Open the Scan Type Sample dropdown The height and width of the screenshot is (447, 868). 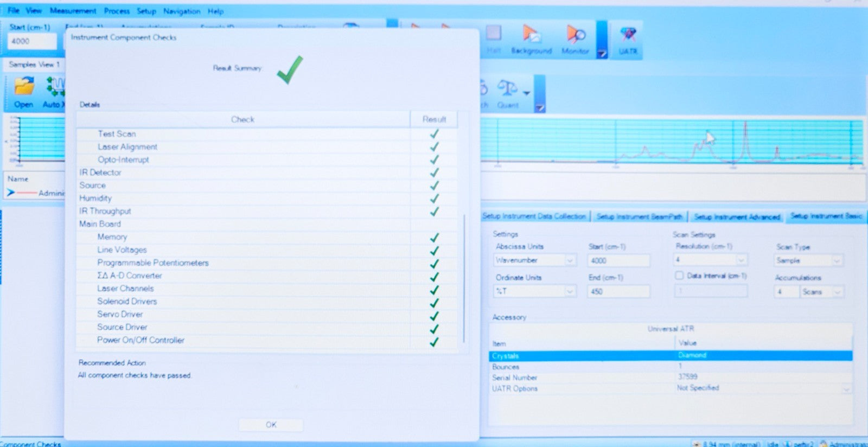pos(837,261)
